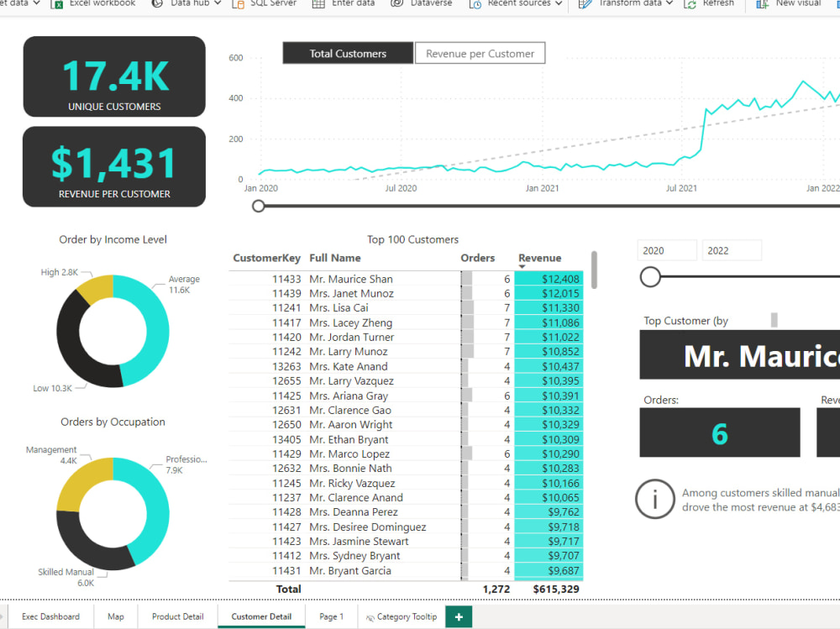Image resolution: width=840 pixels, height=629 pixels.
Task: Select the Customer Detail page tab
Action: coord(261,616)
